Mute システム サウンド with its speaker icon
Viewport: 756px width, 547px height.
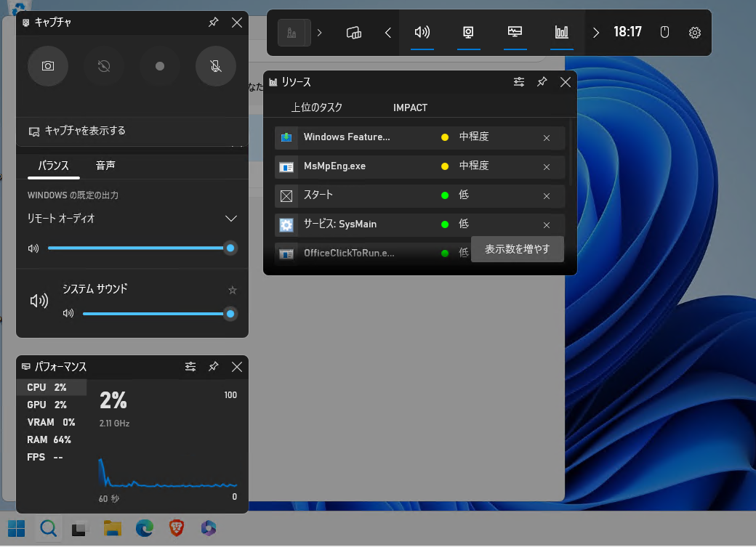click(x=39, y=300)
